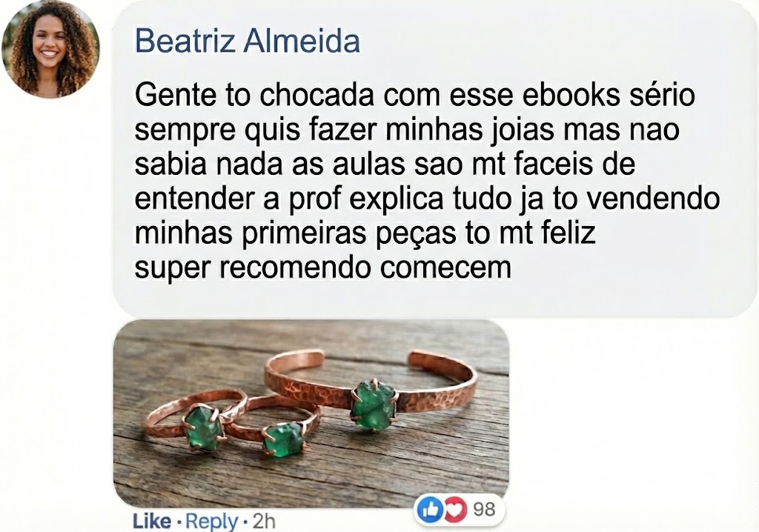Viewport: 759px width, 532px height.
Task: Like the comment using the Like link
Action: 151,522
